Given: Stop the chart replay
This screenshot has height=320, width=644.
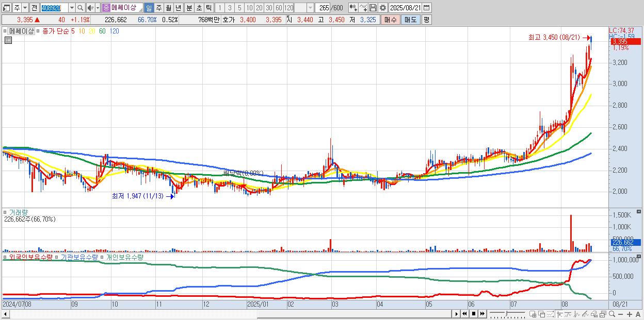Looking at the screenshot, I should point(474,314).
